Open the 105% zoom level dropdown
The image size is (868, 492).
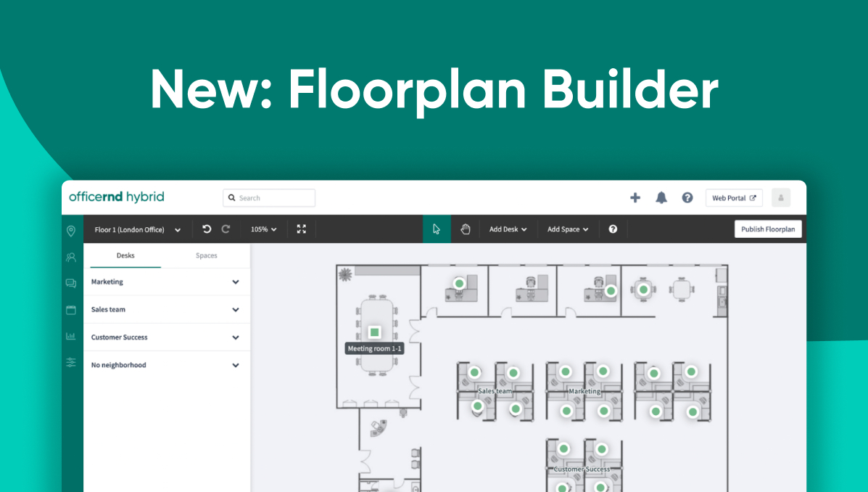click(263, 229)
